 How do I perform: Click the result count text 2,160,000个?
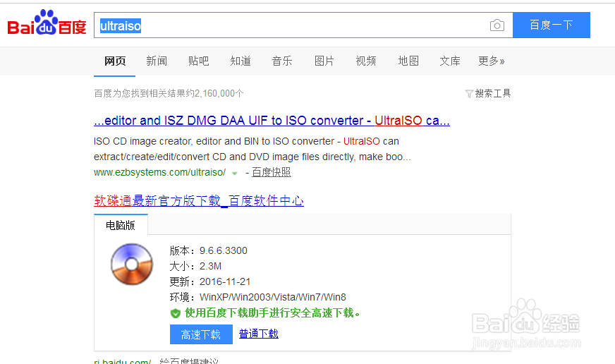[x=219, y=93]
